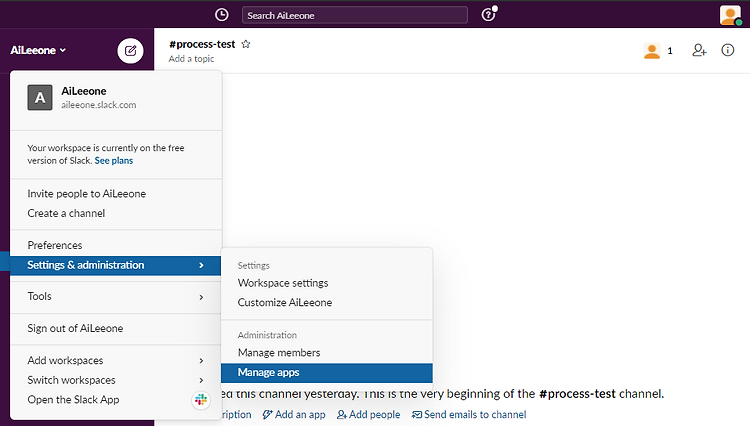Expand the Tools submenu
The image size is (750, 426).
[x=116, y=296]
